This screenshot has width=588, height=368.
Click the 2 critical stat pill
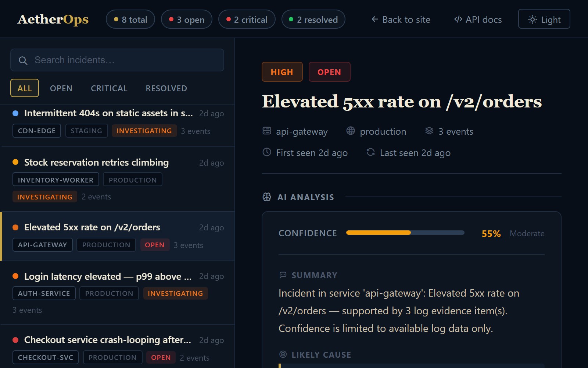click(247, 20)
